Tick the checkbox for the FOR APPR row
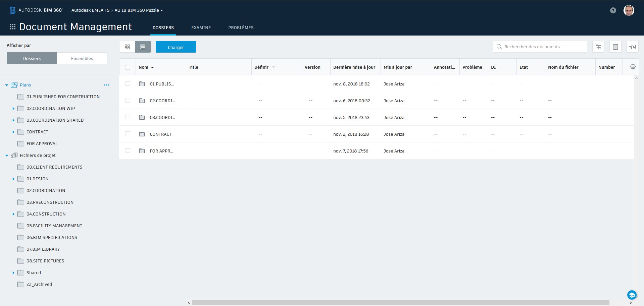This screenshot has width=644, height=306. point(128,151)
